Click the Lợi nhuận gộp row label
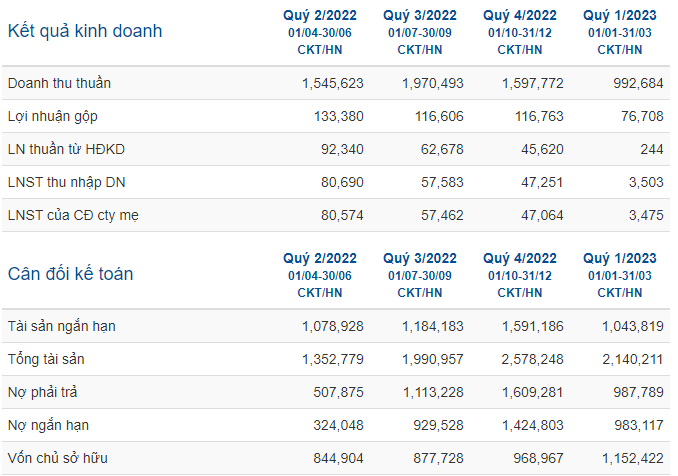678x476 pixels. pyautogui.click(x=53, y=116)
